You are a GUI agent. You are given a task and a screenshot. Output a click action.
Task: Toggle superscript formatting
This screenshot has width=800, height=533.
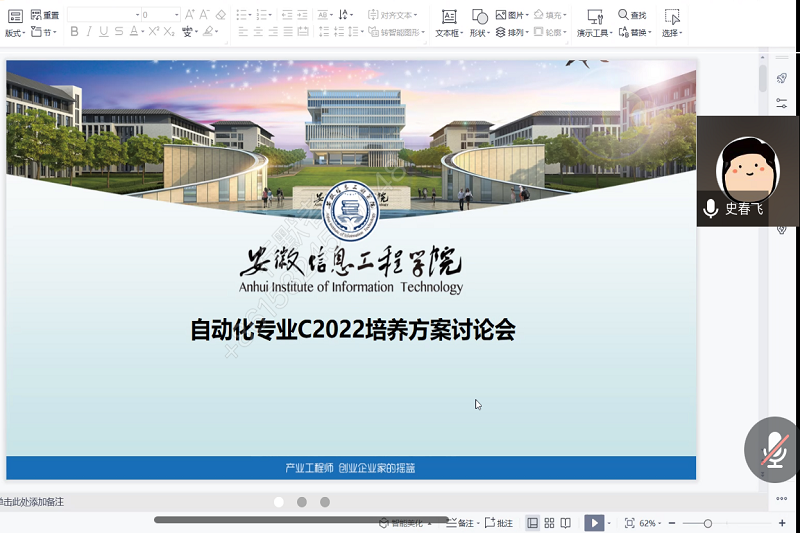click(154, 32)
